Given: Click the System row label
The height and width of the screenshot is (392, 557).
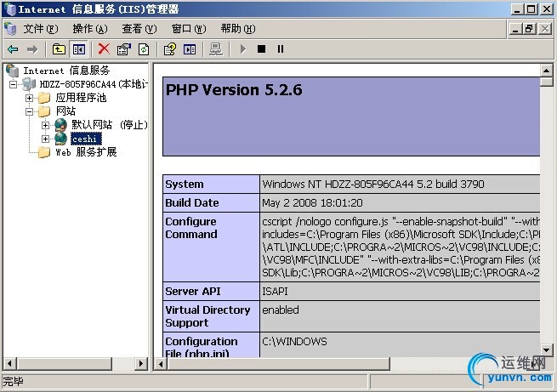Looking at the screenshot, I should pos(185,184).
